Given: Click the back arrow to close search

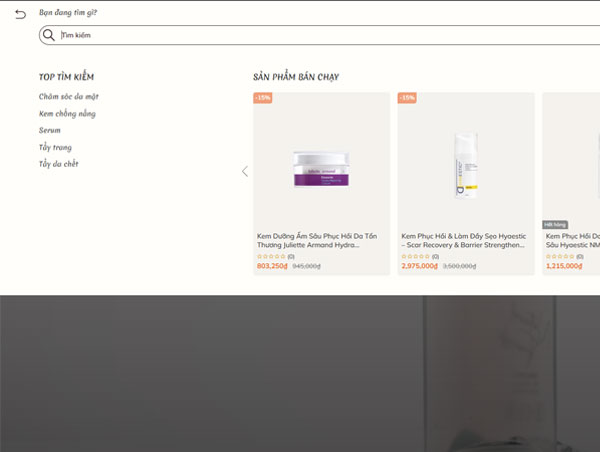Looking at the screenshot, I should (x=20, y=14).
